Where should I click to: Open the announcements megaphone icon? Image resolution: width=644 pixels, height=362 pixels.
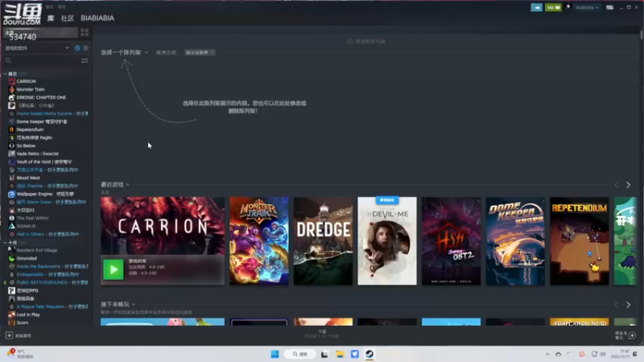tap(536, 7)
